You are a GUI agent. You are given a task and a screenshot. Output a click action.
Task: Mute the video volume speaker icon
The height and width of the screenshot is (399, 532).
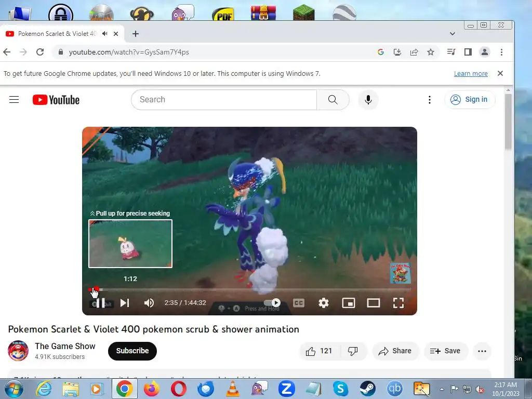pos(149,303)
